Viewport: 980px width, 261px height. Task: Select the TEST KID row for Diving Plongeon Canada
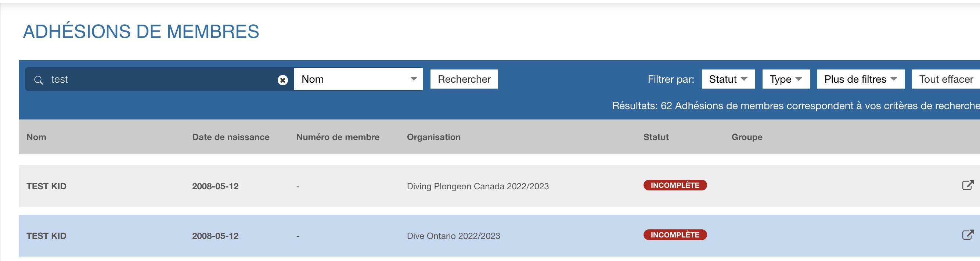[x=46, y=186]
